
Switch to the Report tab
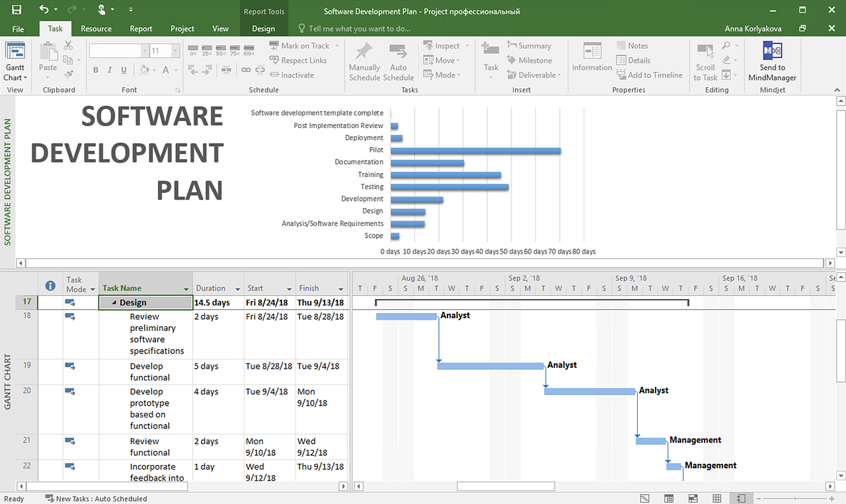tap(141, 28)
